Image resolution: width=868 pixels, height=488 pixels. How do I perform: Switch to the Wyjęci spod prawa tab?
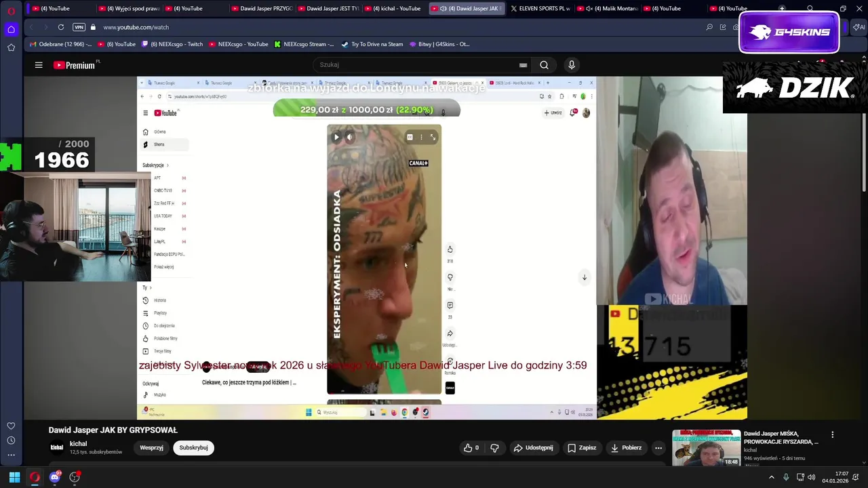point(128,8)
